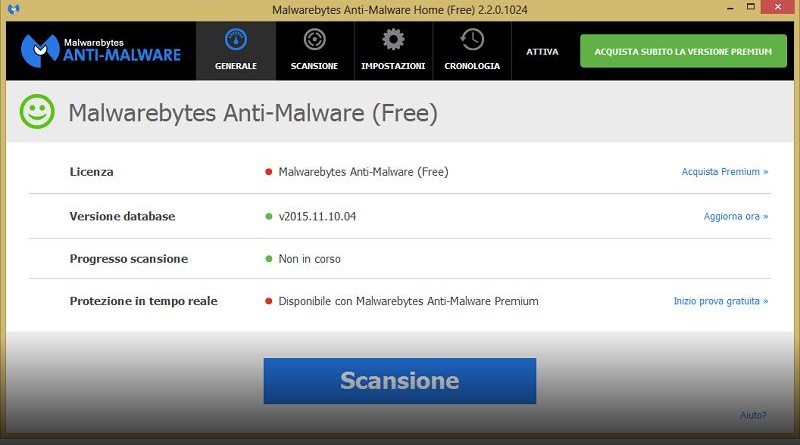Click the Malwarebytes Anti-Malware logo

(x=101, y=51)
